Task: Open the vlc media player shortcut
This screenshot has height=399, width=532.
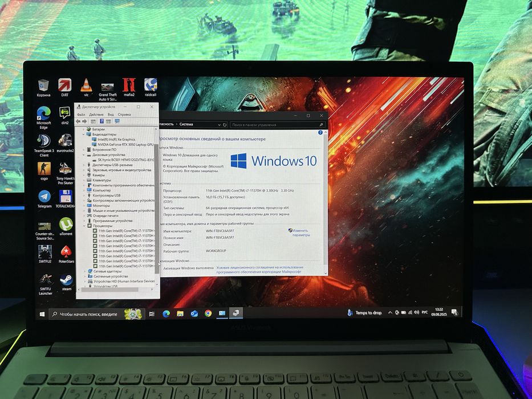Action: 86,88
